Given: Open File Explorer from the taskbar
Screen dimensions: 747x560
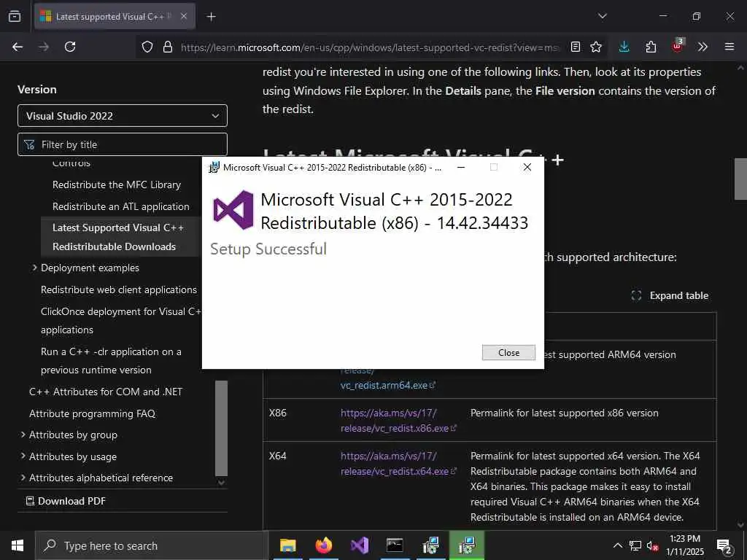Looking at the screenshot, I should click(287, 545).
